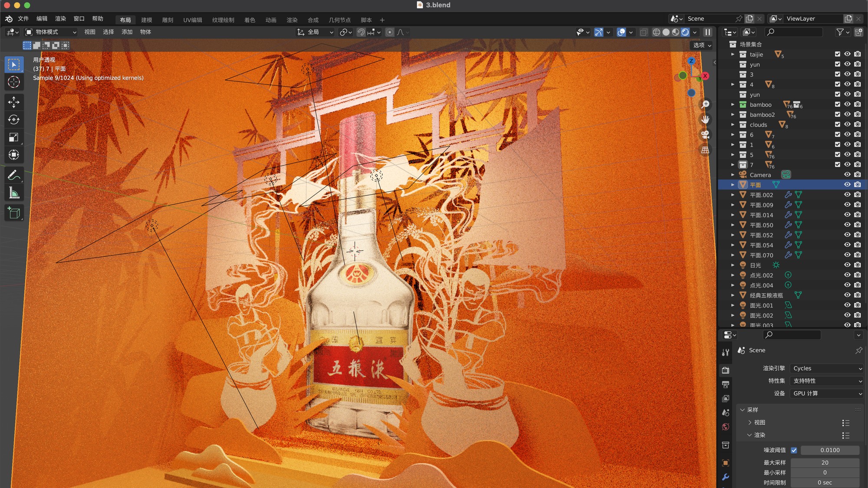Open the render engine Cycles dropdown
The image size is (868, 488).
pos(826,368)
